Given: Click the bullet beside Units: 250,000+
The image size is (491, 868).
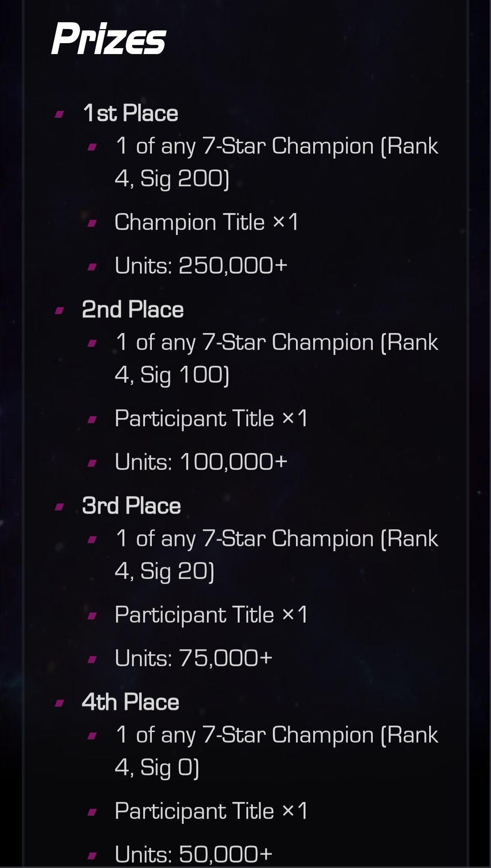Looking at the screenshot, I should point(92,267).
